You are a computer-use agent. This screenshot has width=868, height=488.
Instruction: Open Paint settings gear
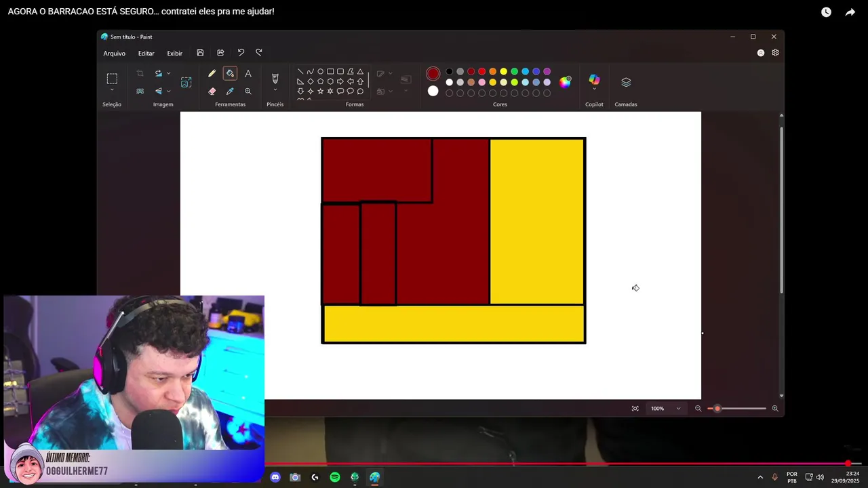coord(775,53)
